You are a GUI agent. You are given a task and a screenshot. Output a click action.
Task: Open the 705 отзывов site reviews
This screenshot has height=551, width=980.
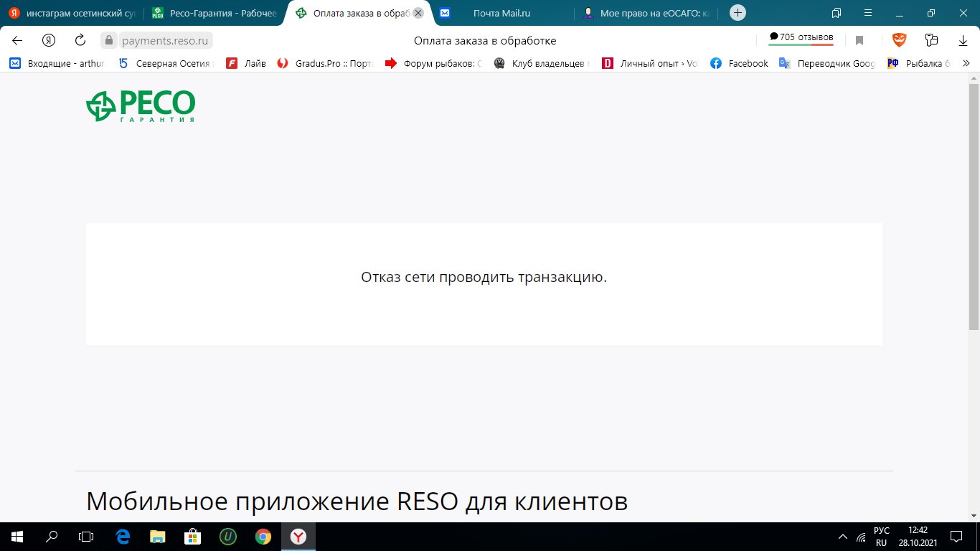(x=801, y=37)
